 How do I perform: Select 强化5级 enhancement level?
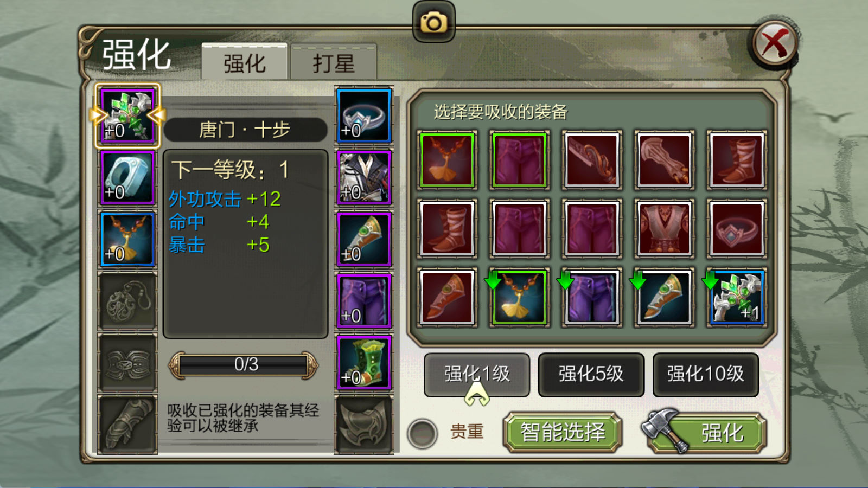pos(591,374)
